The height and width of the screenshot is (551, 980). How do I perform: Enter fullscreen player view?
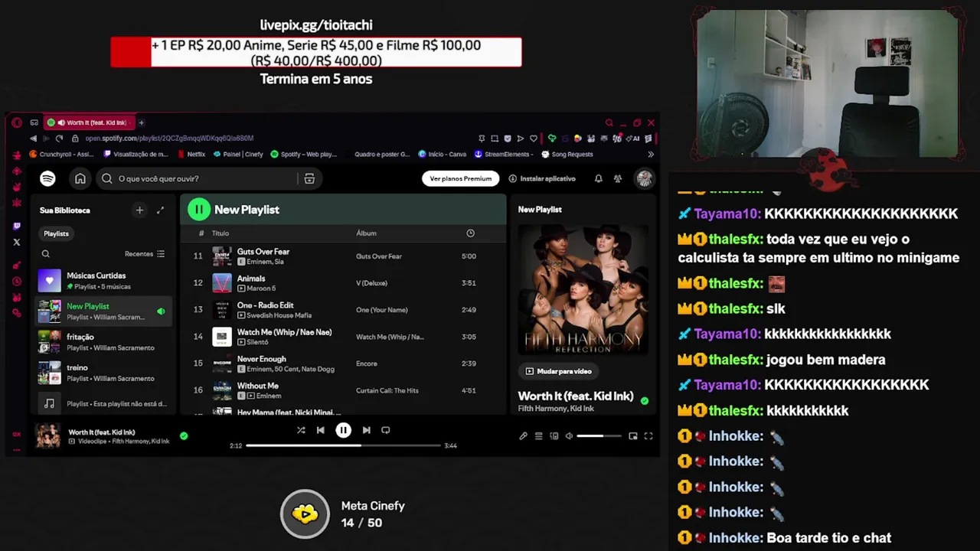pyautogui.click(x=648, y=436)
